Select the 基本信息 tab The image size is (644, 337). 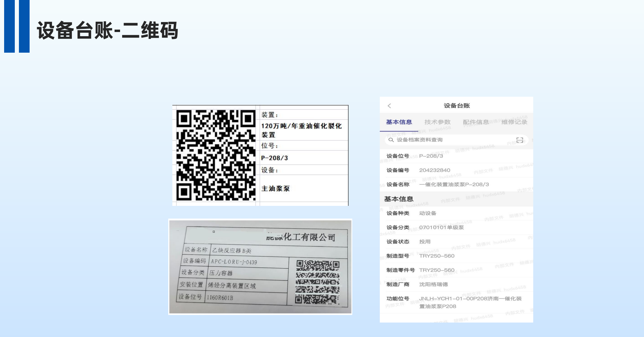coord(399,122)
